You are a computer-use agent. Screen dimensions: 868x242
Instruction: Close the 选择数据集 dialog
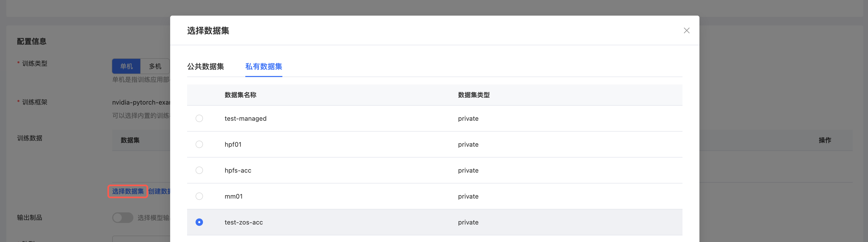686,31
